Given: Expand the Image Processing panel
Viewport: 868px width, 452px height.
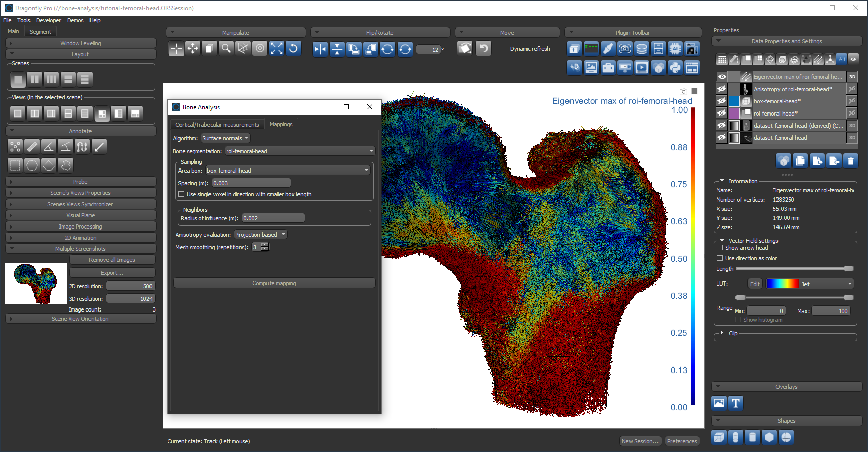Looking at the screenshot, I should pyautogui.click(x=80, y=227).
